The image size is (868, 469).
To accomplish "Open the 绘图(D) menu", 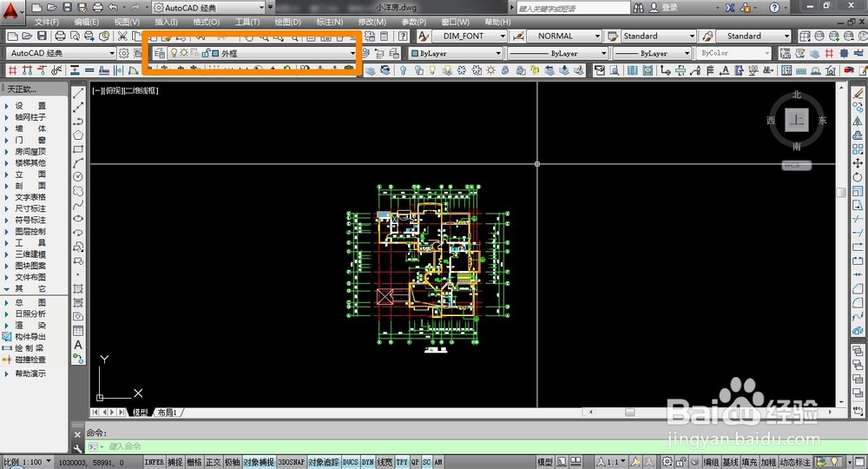I will (x=288, y=23).
